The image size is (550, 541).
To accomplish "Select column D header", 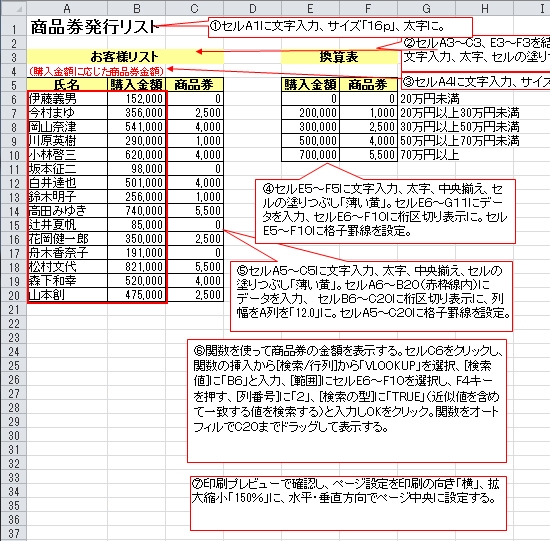I will pos(252,8).
